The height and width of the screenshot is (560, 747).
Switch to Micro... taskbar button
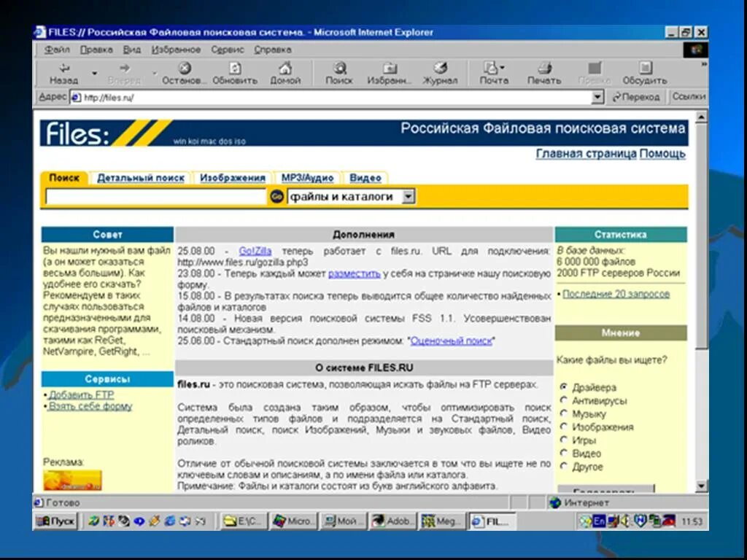tap(293, 521)
